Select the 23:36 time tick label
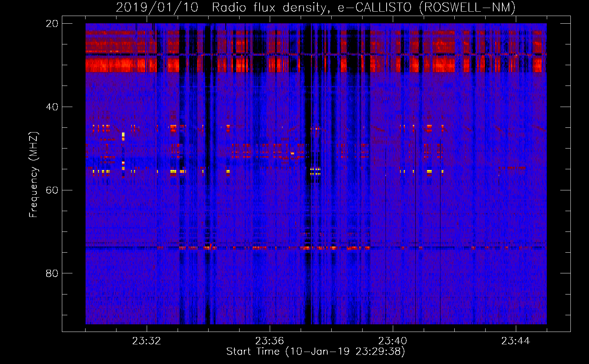This screenshot has height=364, width=589. point(269,341)
